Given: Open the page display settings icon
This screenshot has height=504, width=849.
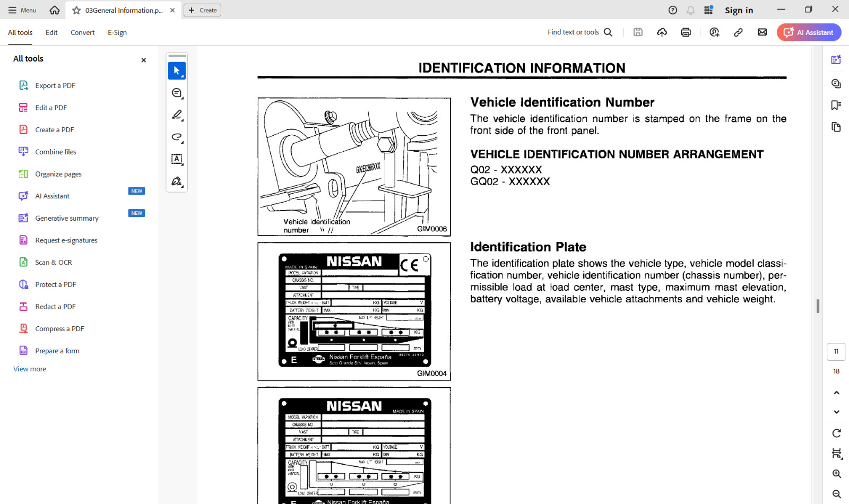Looking at the screenshot, I should click(x=836, y=454).
